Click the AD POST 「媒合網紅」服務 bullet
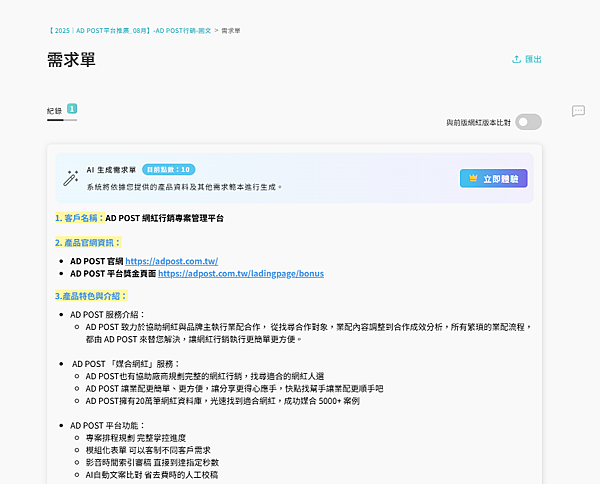Screen dimensions: 600x484 (x=126, y=364)
